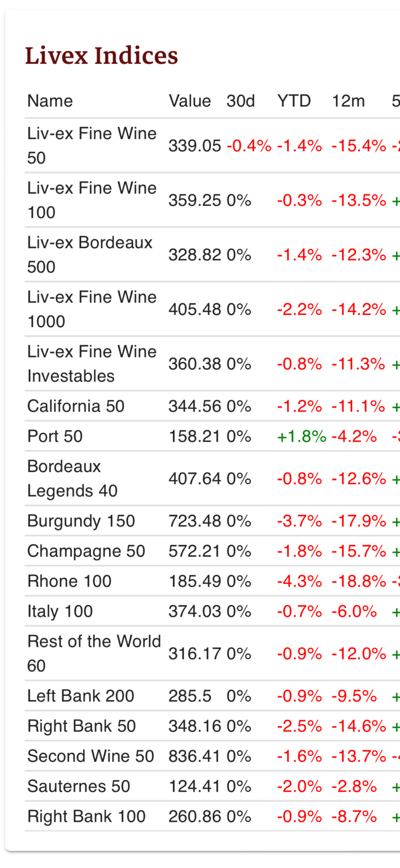The width and height of the screenshot is (400, 868).
Task: Click the Sauternes 50 index name
Action: 79,786
